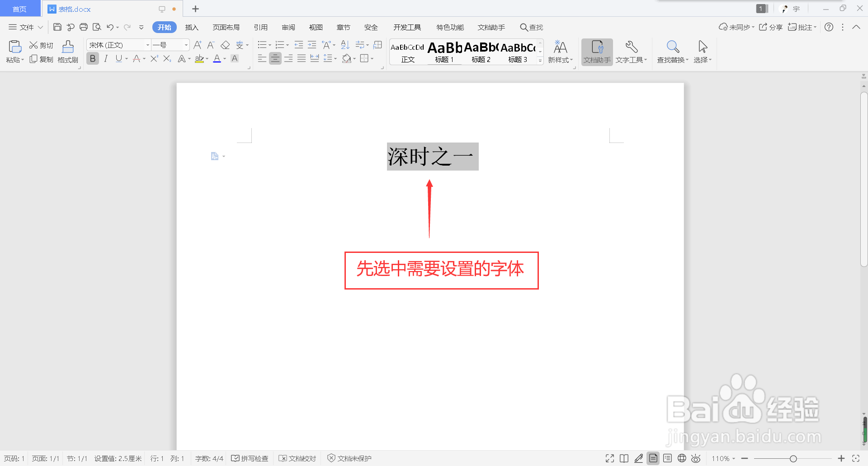Apply subscript formatting
Image resolution: width=868 pixels, height=466 pixels.
coord(167,58)
